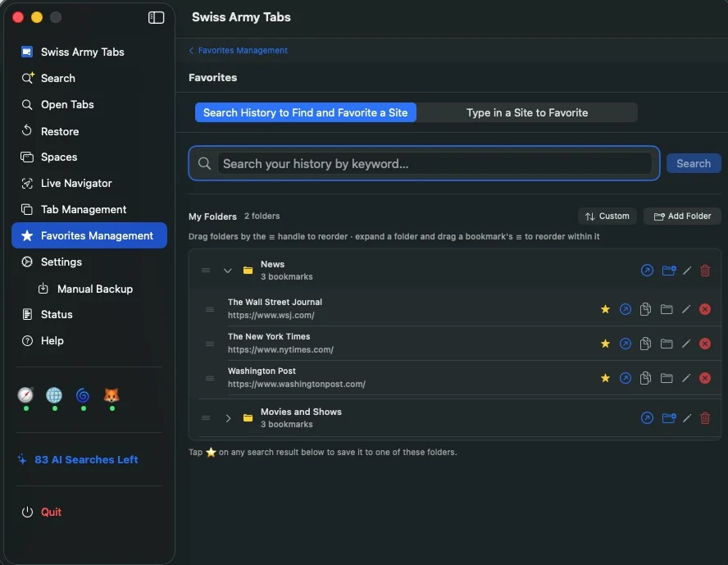Copy Washington Post URL icon
728x565 pixels.
click(x=645, y=378)
